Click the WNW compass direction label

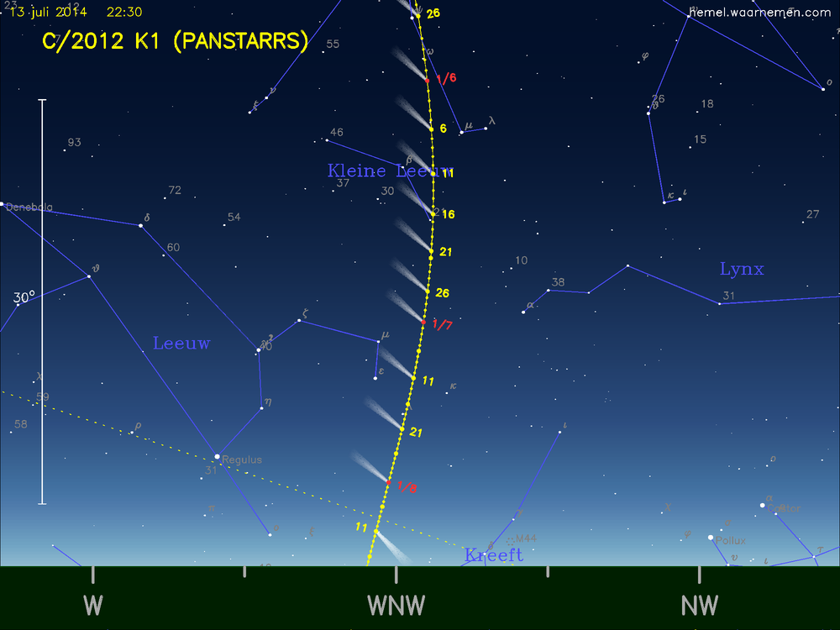tap(395, 605)
